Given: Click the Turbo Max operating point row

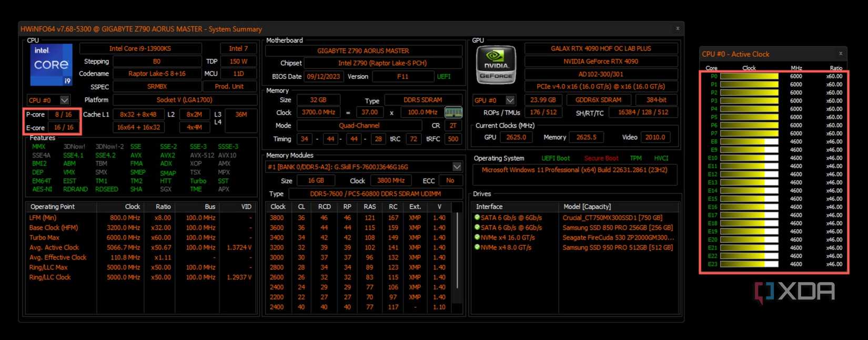Looking at the screenshot, I should tap(140, 238).
